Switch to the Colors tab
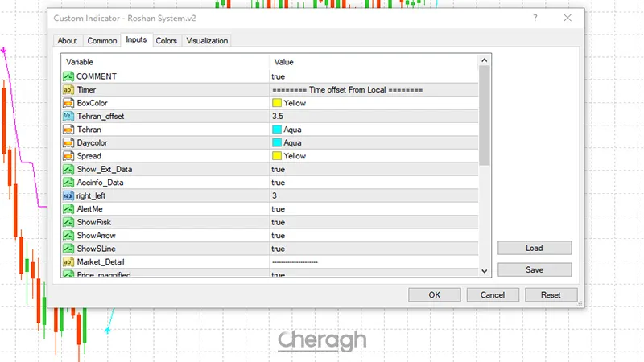Image resolution: width=644 pixels, height=362 pixels. click(x=167, y=41)
